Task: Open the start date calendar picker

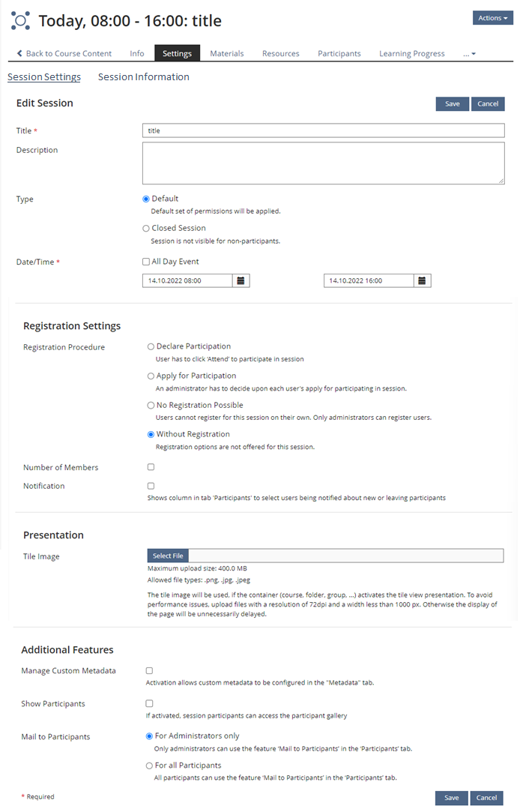Action: coord(241,280)
